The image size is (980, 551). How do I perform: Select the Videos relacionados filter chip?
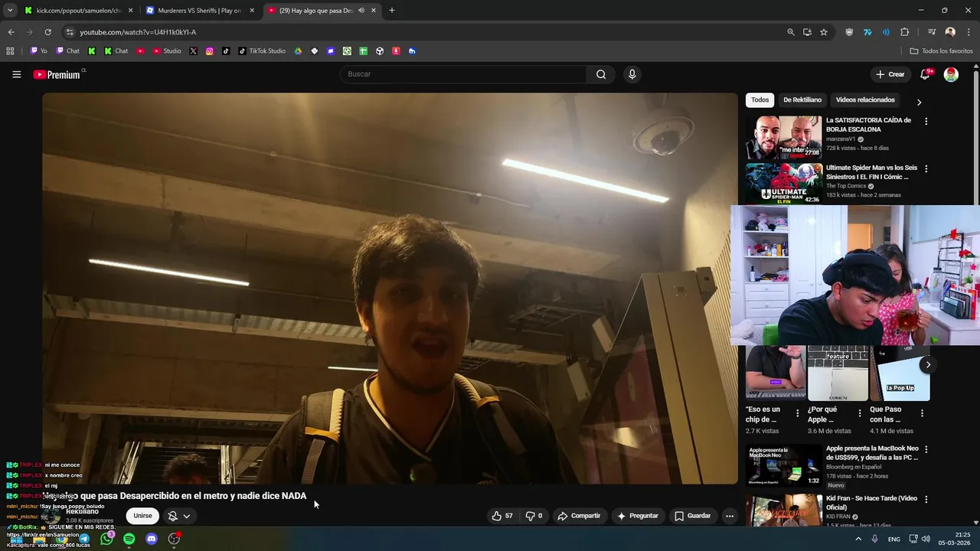tap(865, 100)
